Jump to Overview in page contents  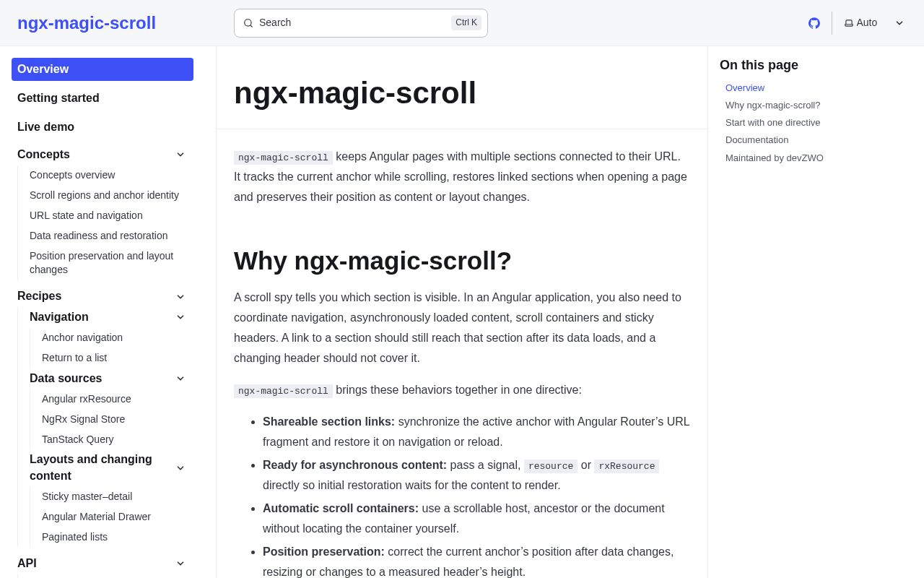[x=745, y=88]
